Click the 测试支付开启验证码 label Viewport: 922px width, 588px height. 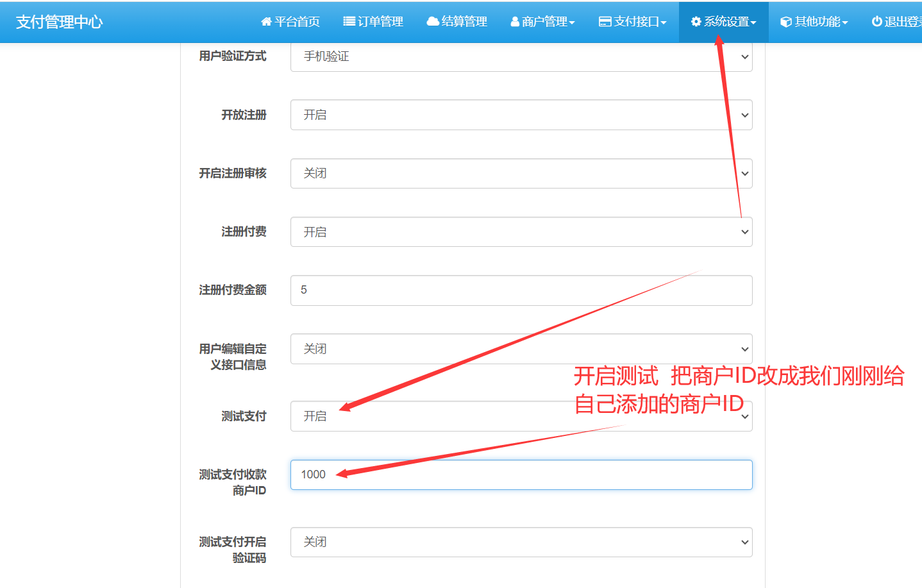click(233, 550)
